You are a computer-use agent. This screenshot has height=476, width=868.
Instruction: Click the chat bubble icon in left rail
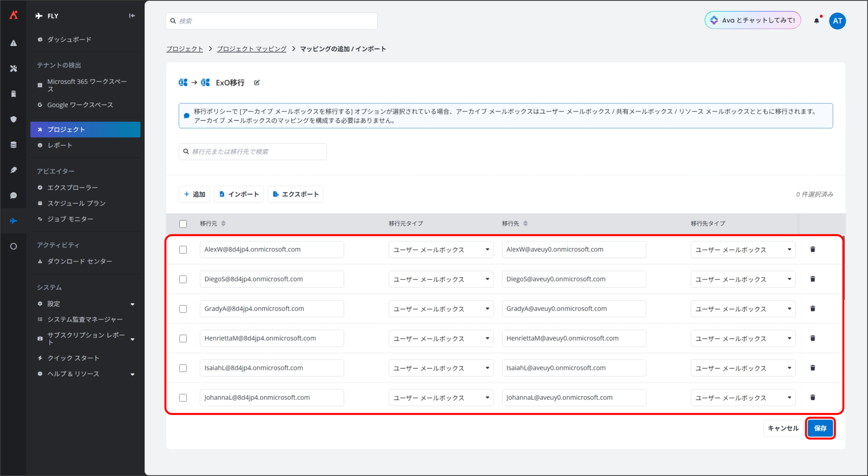pyautogui.click(x=14, y=196)
